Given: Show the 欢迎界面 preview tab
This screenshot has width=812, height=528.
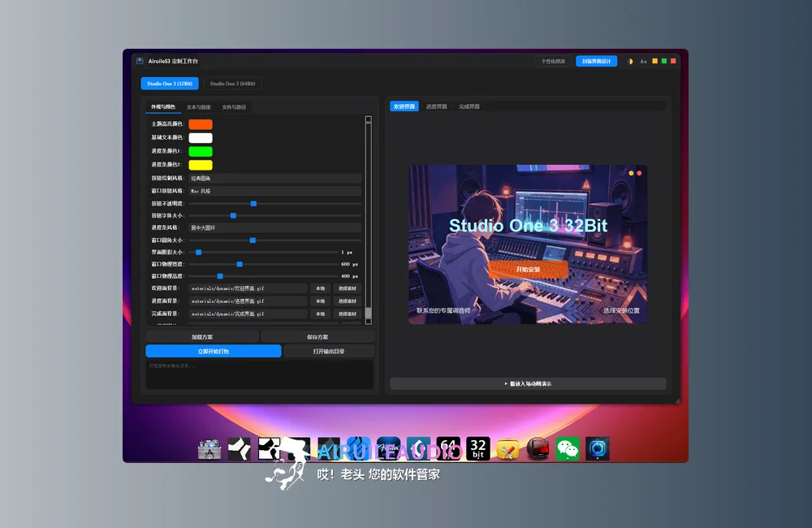Looking at the screenshot, I should (x=404, y=106).
